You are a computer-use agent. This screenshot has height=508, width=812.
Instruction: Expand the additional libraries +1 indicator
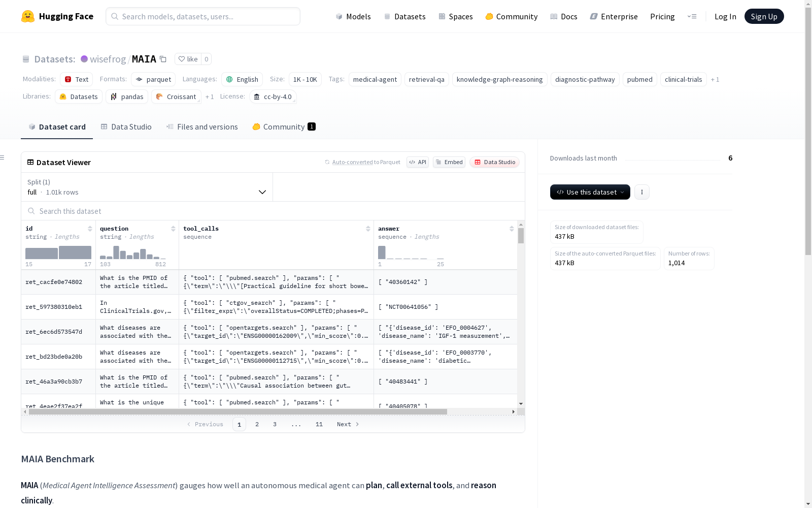click(x=210, y=97)
